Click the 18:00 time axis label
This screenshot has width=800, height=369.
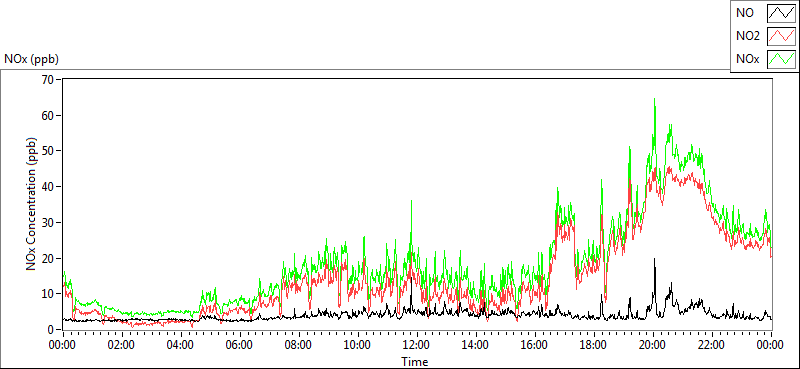coord(594,345)
